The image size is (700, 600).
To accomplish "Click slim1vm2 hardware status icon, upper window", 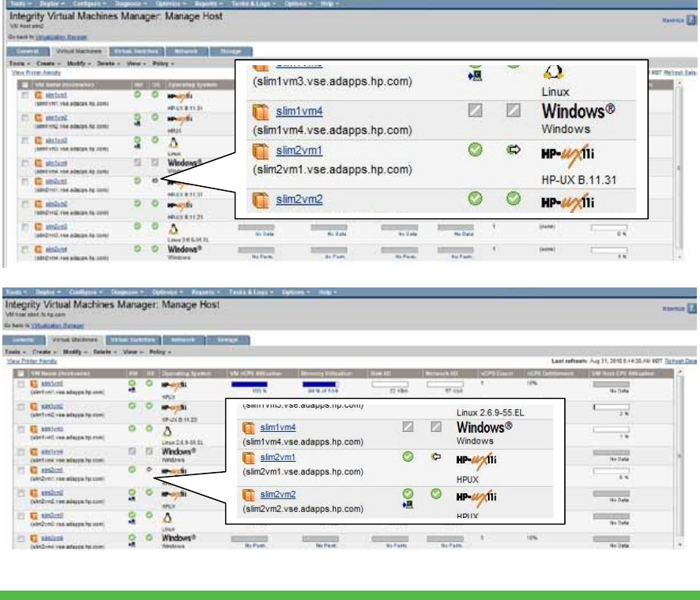I will point(137,117).
